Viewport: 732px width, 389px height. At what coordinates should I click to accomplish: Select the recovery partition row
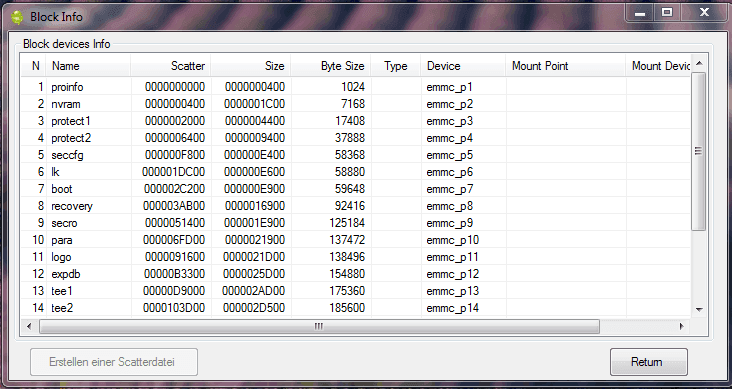coord(355,206)
